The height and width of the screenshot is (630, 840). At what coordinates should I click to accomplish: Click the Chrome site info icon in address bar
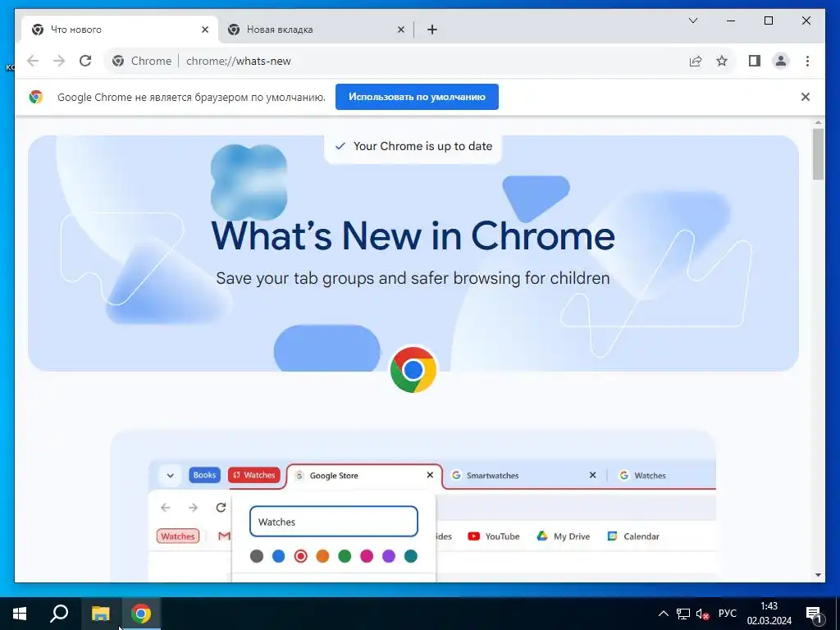tap(118, 61)
